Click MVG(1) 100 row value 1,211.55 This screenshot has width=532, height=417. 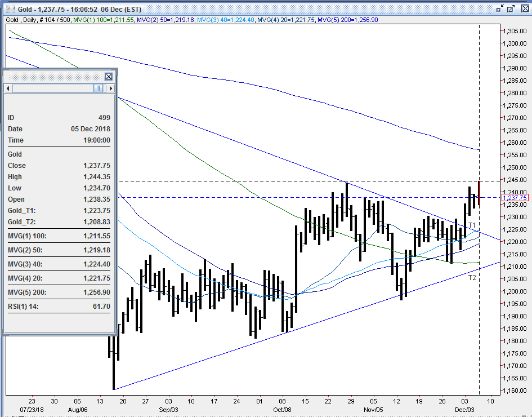[97, 236]
